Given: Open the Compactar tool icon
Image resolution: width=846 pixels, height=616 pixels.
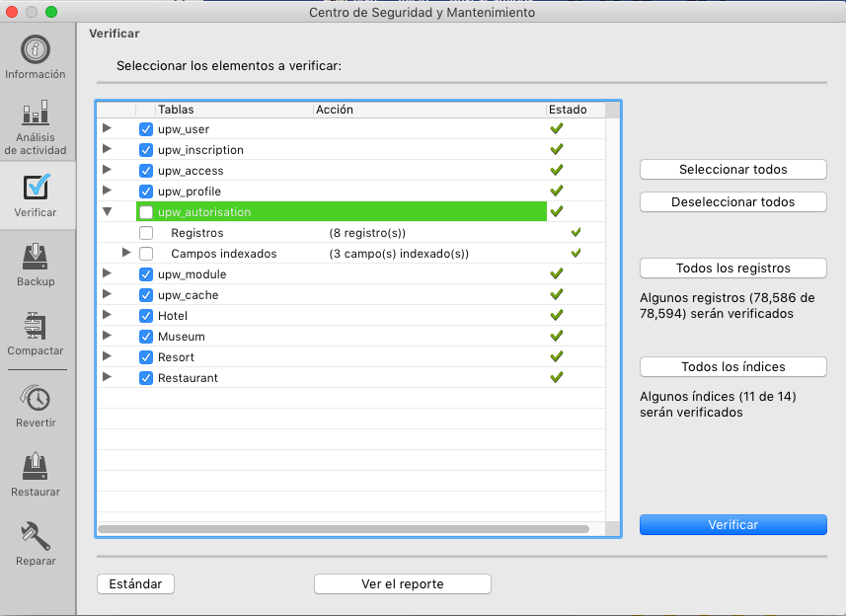Looking at the screenshot, I should [x=37, y=326].
